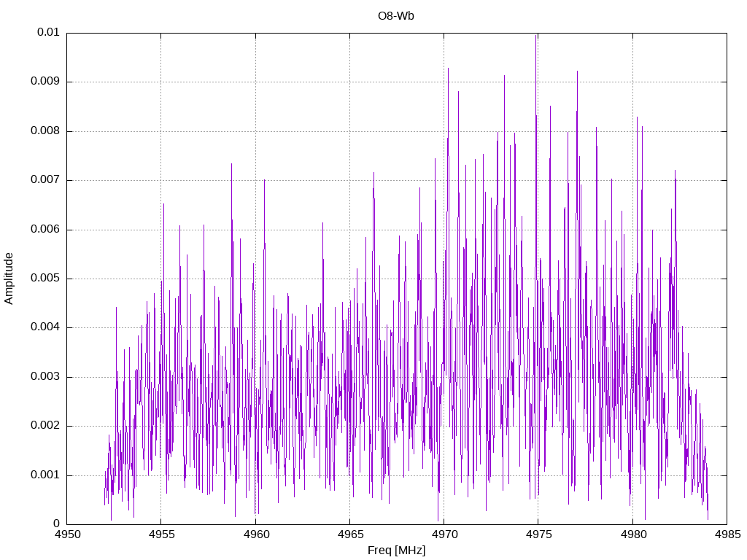
Task: Click x-axis tick label 4965
Action: click(x=350, y=534)
